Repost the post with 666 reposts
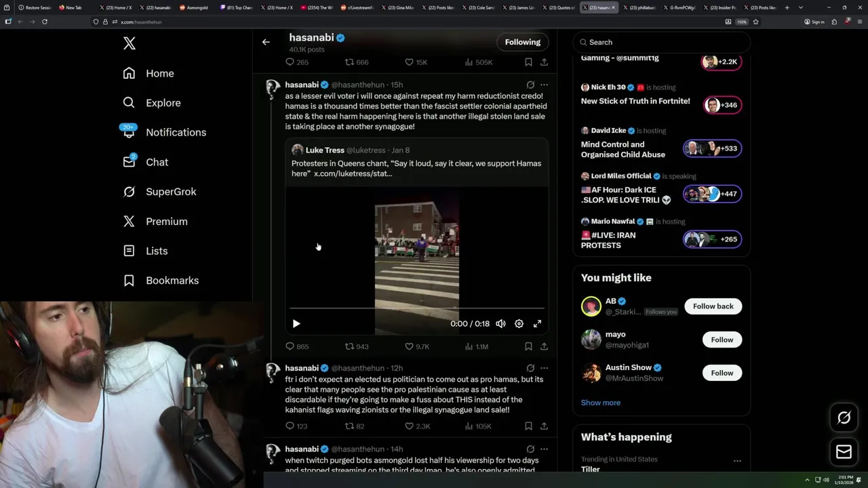Image resolution: width=868 pixels, height=488 pixels. (x=357, y=62)
